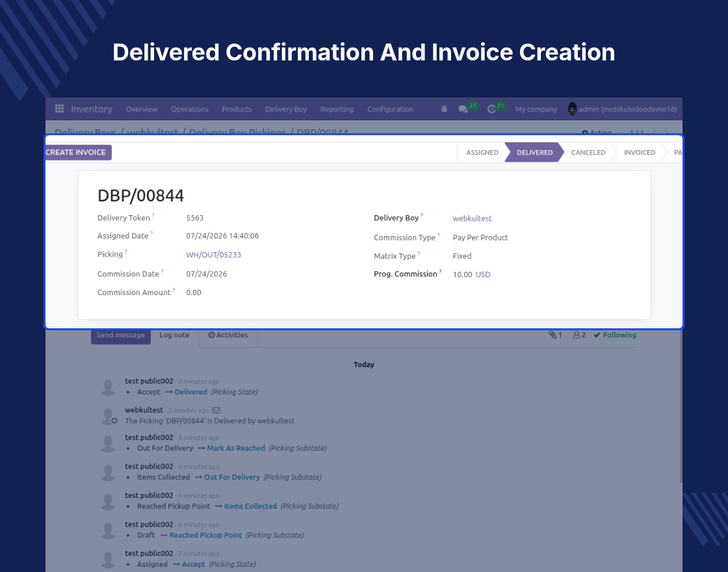Click the Prog. Commission help question mark
728x572 pixels.
440,272
